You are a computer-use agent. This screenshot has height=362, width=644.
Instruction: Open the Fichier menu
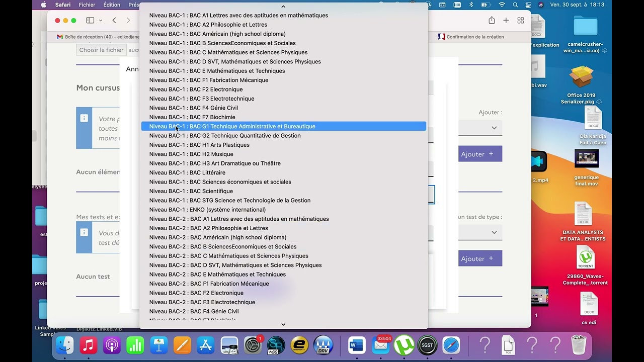pos(87,5)
